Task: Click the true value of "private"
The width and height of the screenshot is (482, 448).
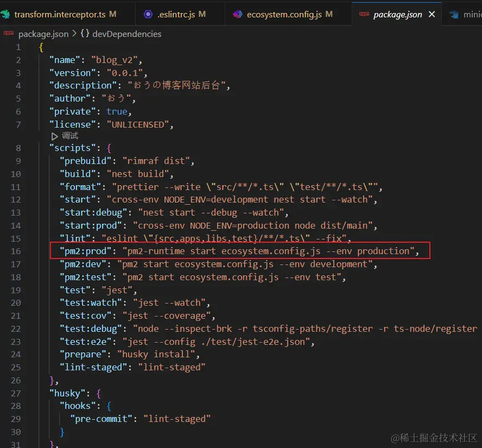Action: pos(117,111)
